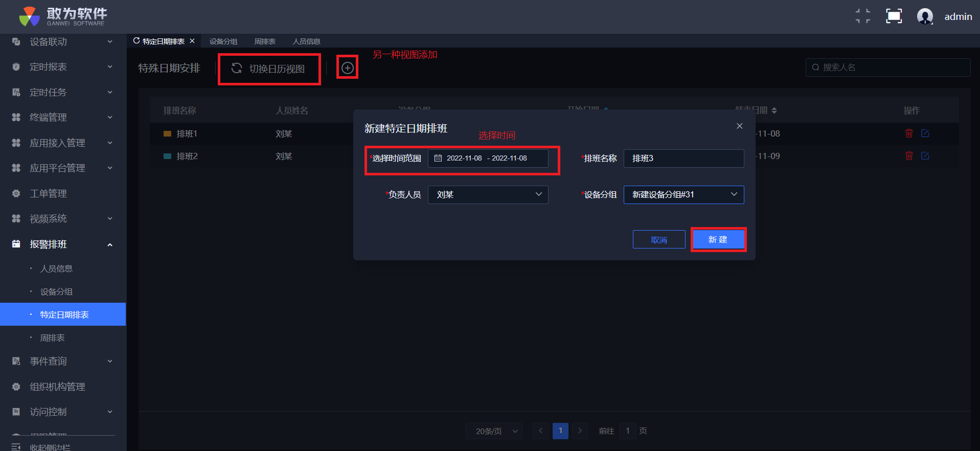The image size is (980, 451).
Task: Click the 人员姓名 column header
Action: click(x=292, y=110)
